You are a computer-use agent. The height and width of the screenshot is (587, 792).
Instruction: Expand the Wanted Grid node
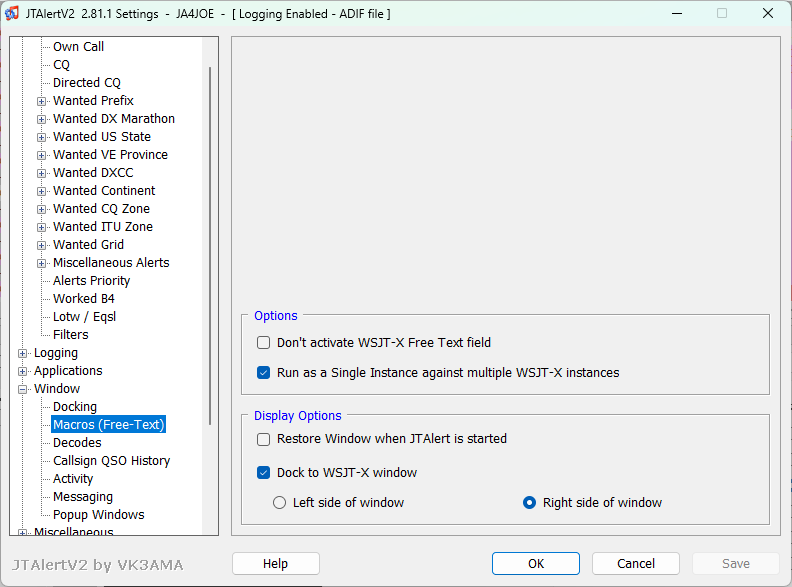tap(41, 246)
